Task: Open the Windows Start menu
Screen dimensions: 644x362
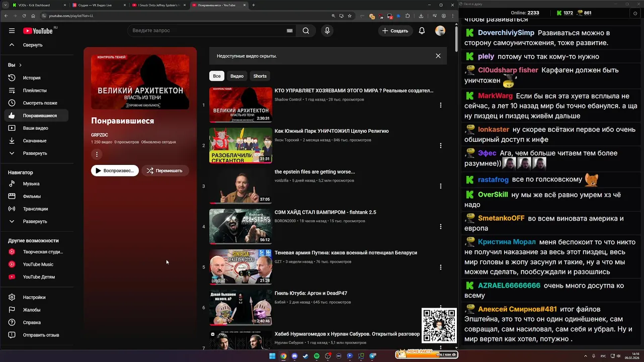Action: click(272, 356)
